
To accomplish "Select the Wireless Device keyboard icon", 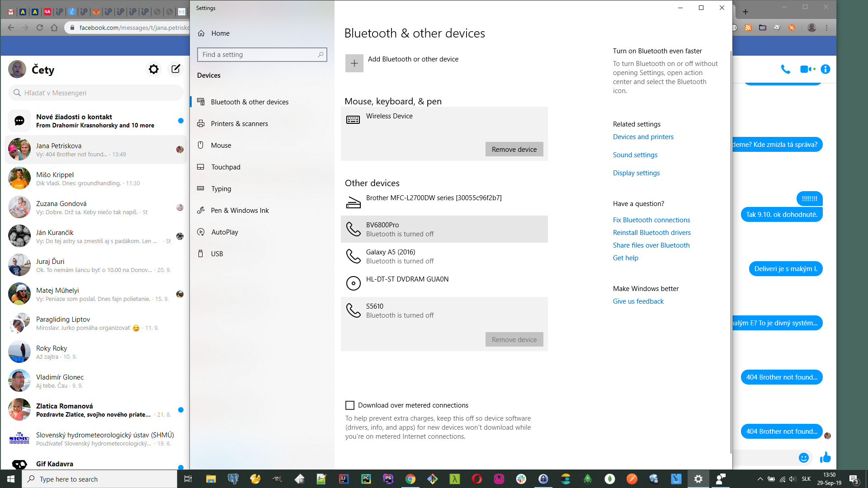I will (353, 120).
